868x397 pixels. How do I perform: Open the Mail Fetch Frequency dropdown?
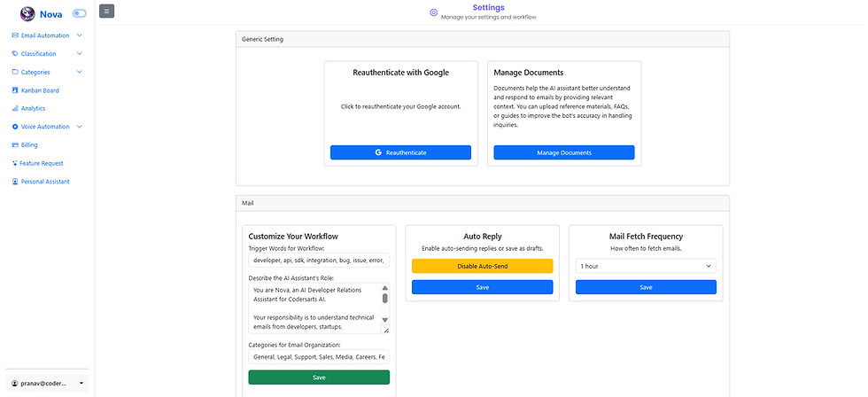point(646,267)
